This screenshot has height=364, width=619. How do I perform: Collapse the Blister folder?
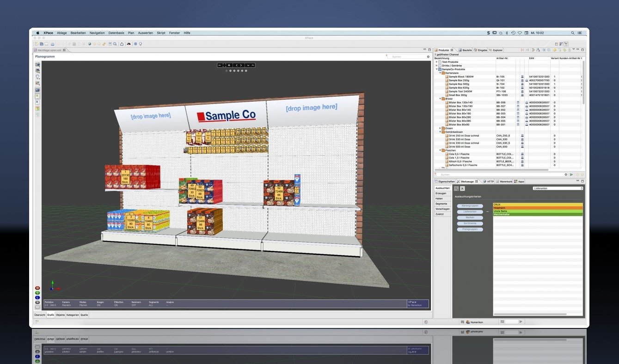point(440,99)
